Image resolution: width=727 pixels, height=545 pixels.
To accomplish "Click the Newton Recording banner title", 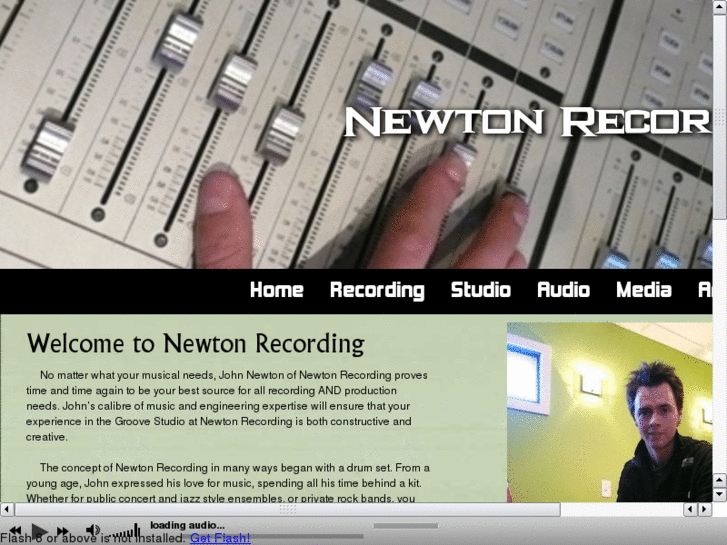I will 528,122.
